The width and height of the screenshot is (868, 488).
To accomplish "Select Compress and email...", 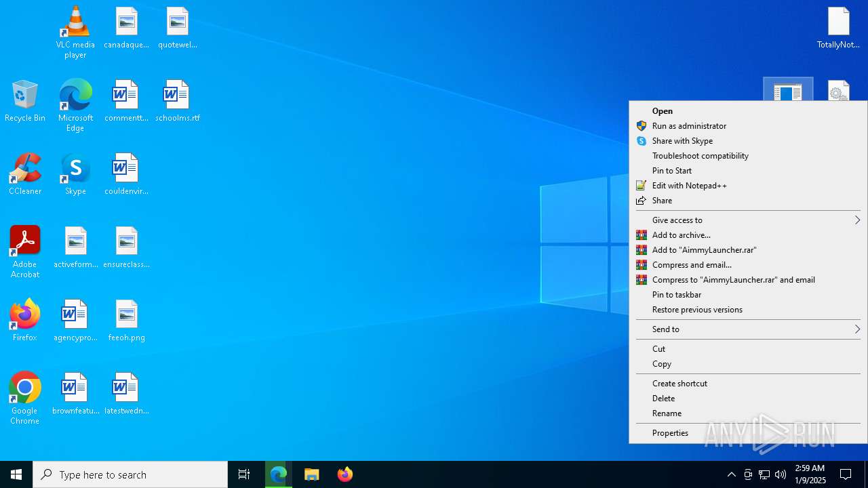I will 748,265.
